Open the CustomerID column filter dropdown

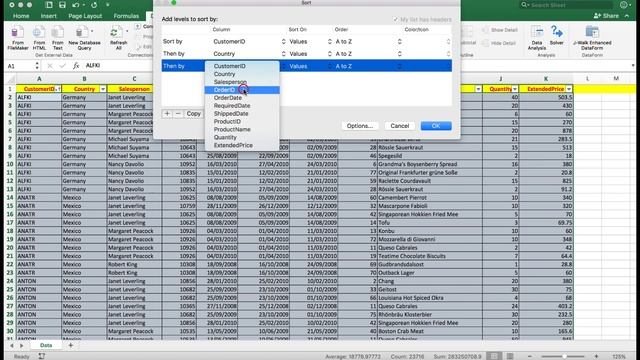tap(58, 89)
